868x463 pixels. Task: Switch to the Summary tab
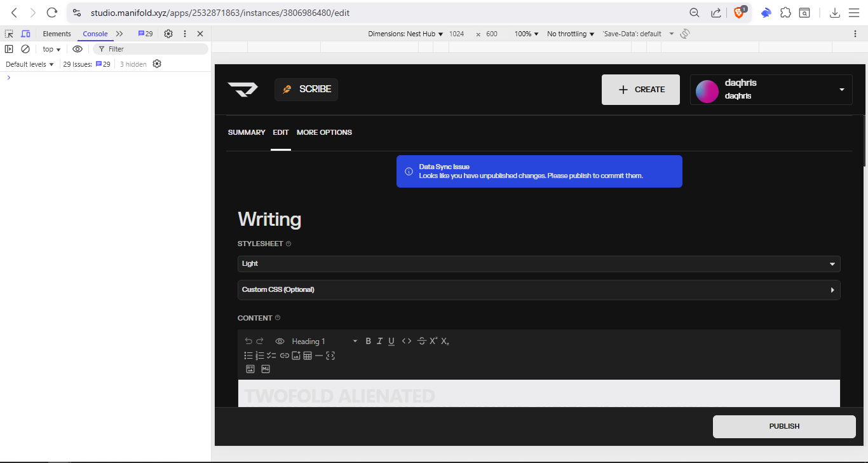(x=247, y=132)
